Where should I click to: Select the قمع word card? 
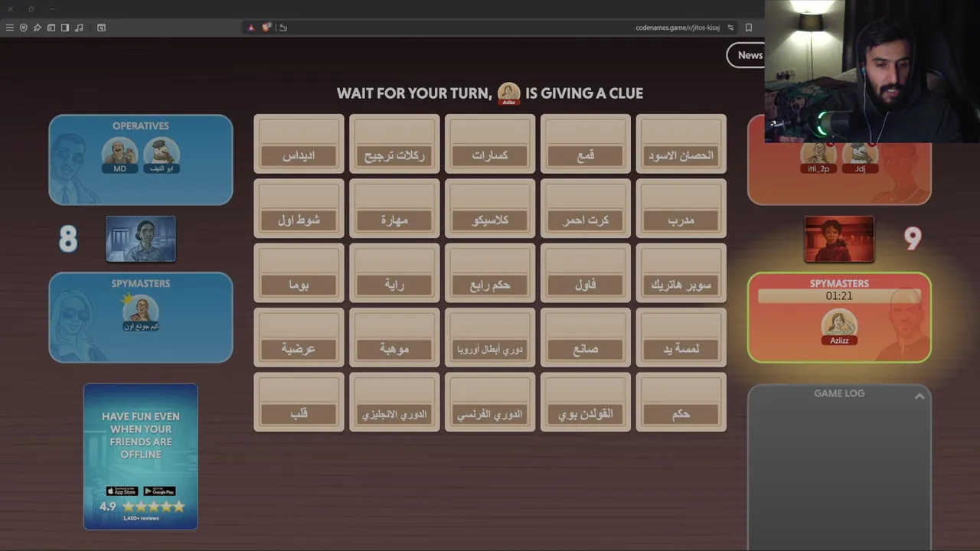[x=586, y=144]
